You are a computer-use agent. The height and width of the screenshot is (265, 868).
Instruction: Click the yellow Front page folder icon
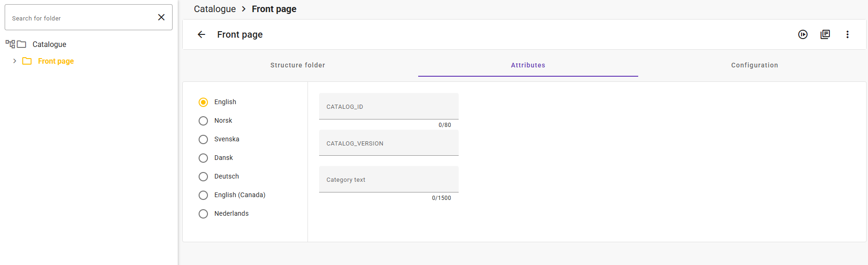coord(27,61)
